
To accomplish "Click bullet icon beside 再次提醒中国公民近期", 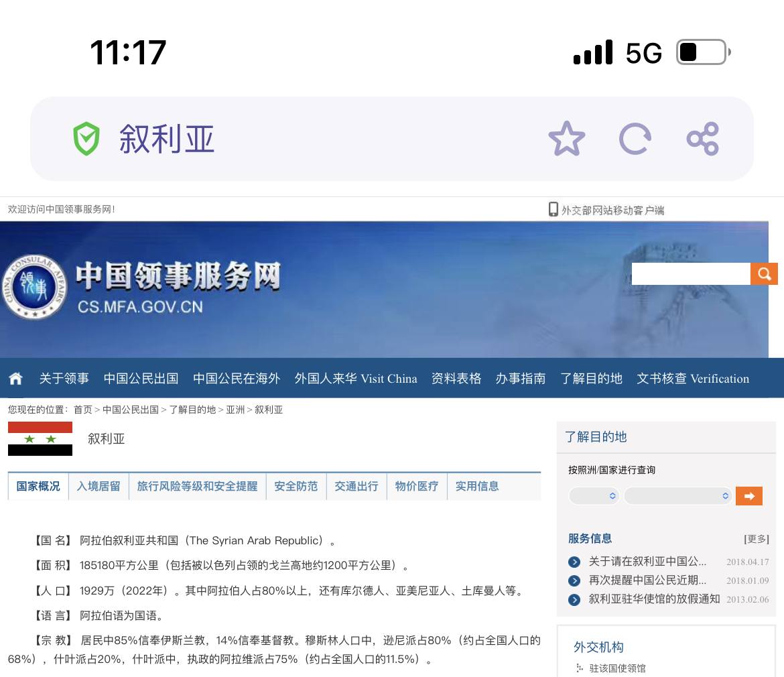I will coord(574,580).
